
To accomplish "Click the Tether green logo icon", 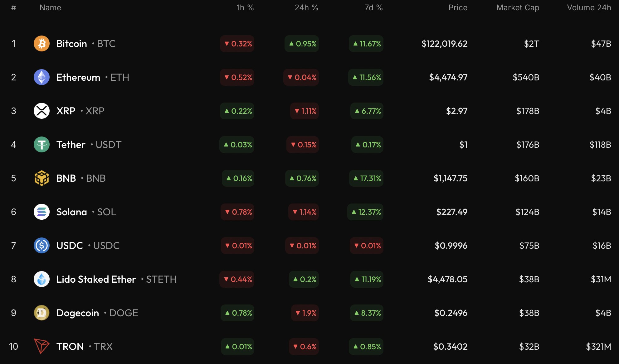I will coord(41,145).
